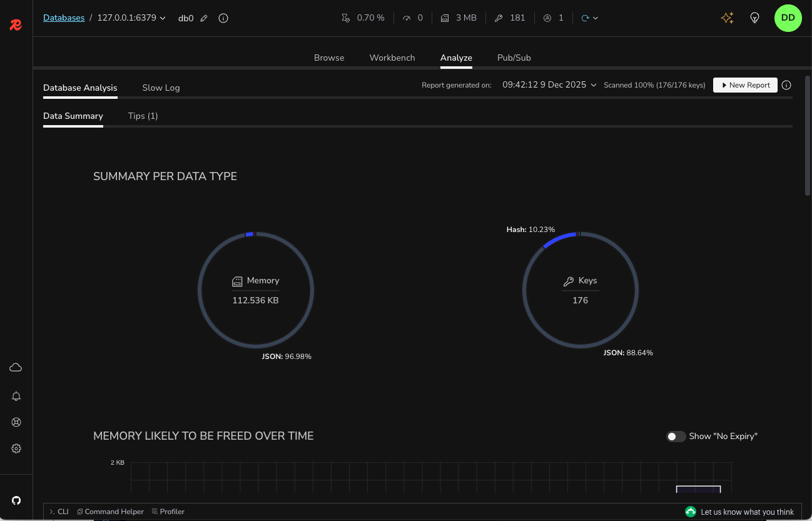Open the AI copilot sparkle icon

[x=727, y=18]
